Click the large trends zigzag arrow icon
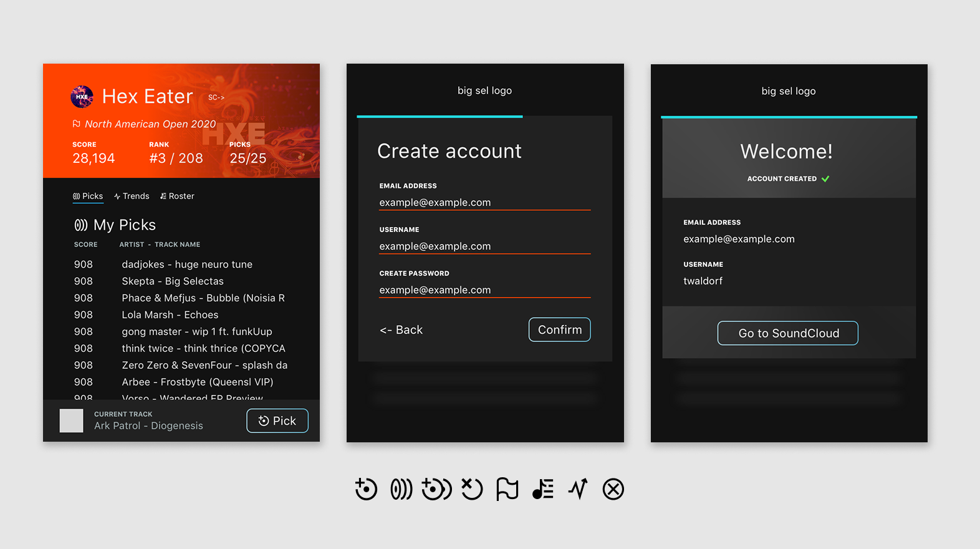The image size is (980, 549). [578, 489]
